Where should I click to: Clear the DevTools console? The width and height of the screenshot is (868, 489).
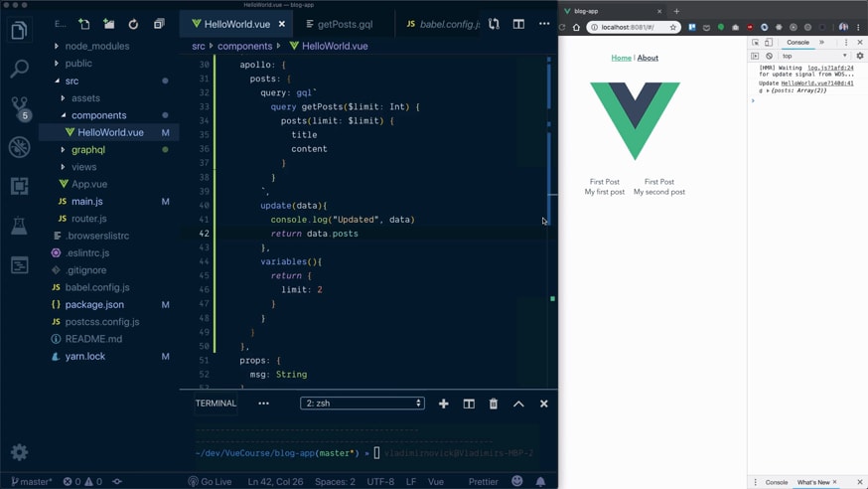click(769, 56)
